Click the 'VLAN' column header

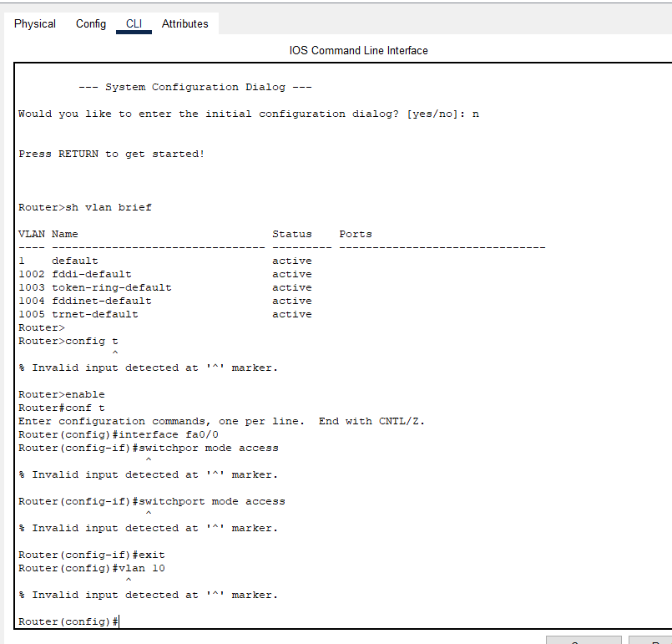coord(31,234)
